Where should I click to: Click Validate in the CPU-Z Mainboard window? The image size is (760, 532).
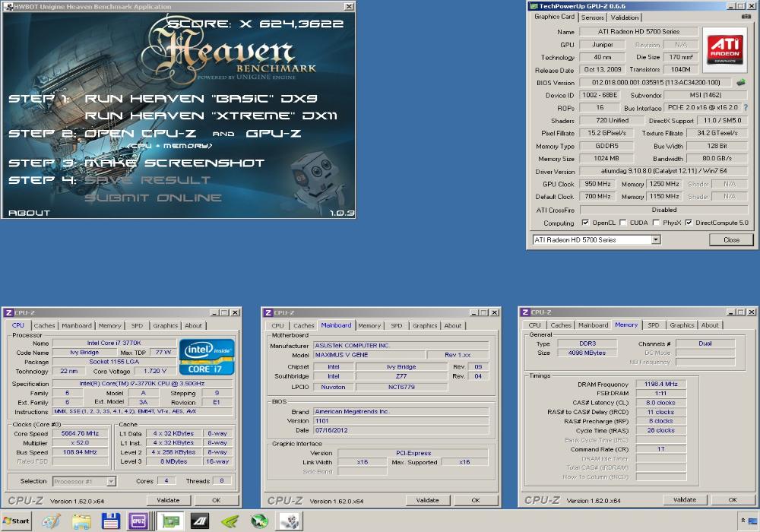[x=427, y=500]
